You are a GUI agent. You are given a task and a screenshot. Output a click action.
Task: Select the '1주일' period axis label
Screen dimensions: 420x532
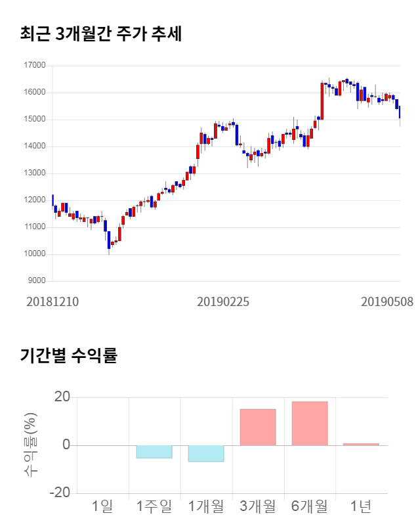[x=154, y=506]
